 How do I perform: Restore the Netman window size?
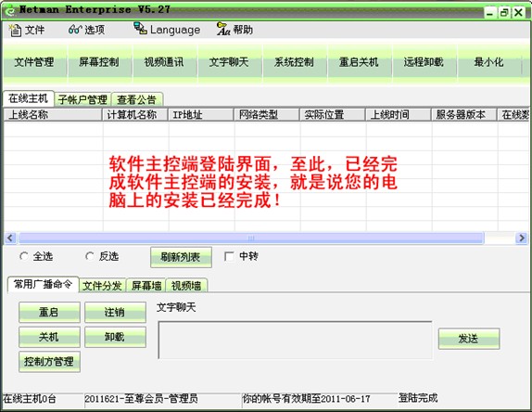click(504, 13)
